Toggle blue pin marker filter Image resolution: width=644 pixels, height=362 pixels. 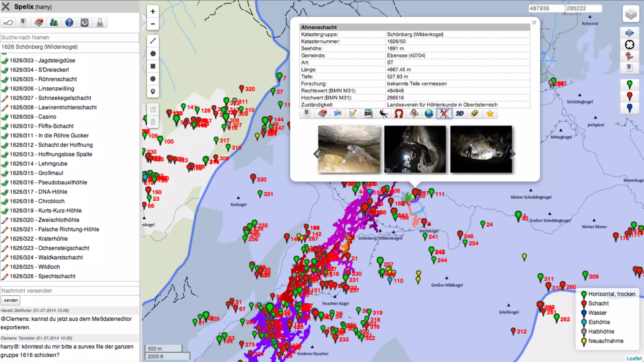click(x=630, y=108)
